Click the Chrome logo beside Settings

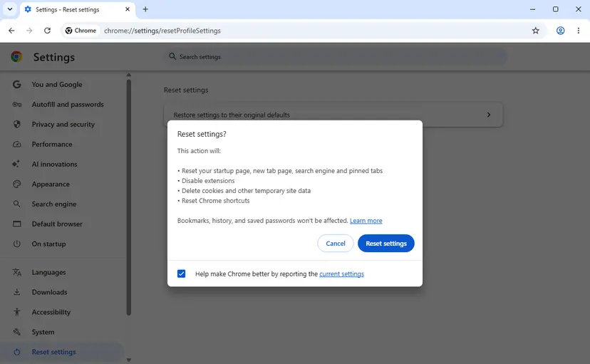coord(16,56)
